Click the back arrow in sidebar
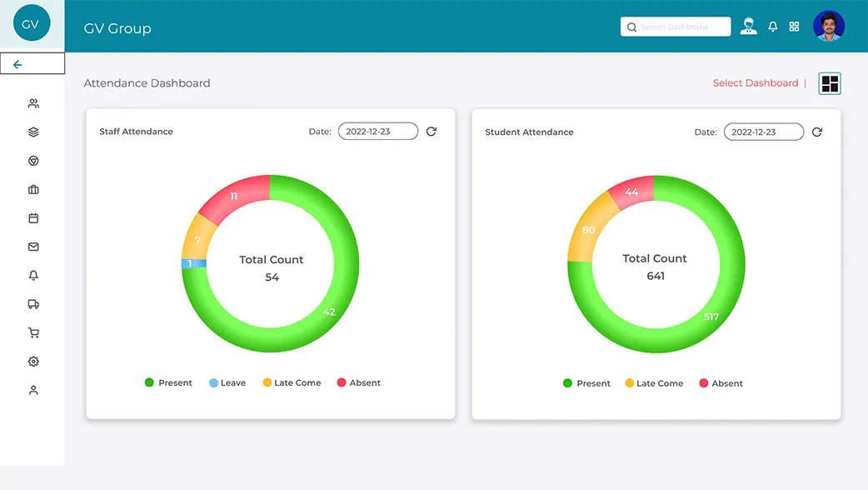The image size is (868, 490). (17, 65)
